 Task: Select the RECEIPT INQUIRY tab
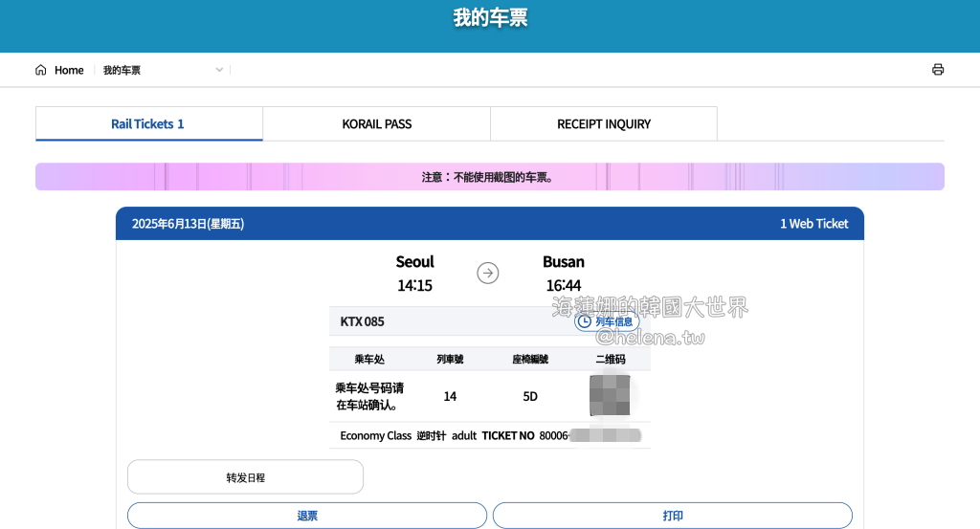pyautogui.click(x=604, y=123)
